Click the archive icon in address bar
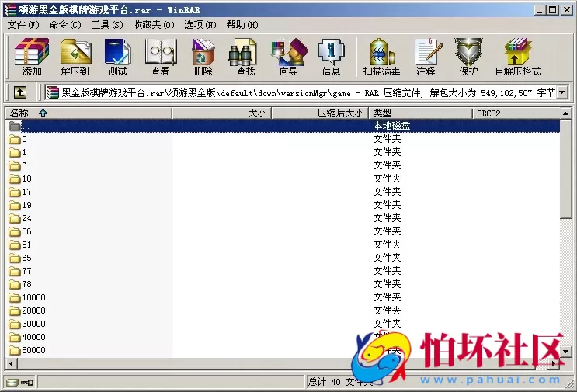 pos(52,92)
